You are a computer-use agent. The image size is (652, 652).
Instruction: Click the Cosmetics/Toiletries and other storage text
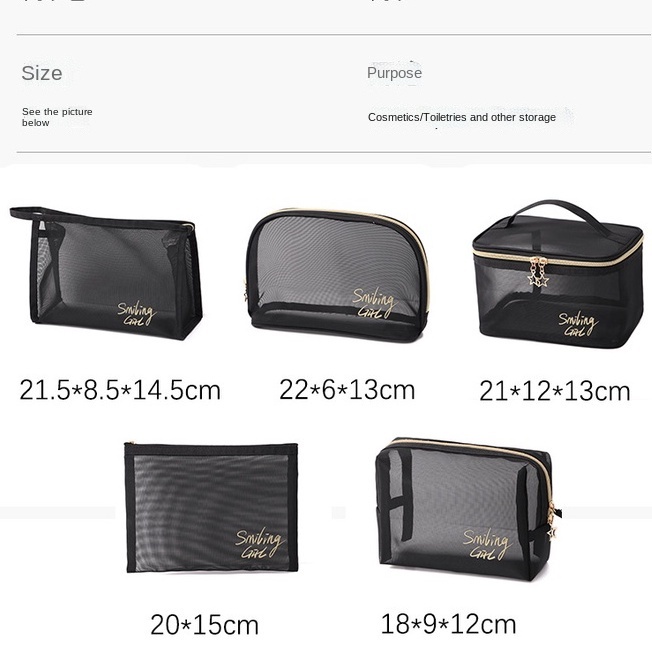point(462,117)
